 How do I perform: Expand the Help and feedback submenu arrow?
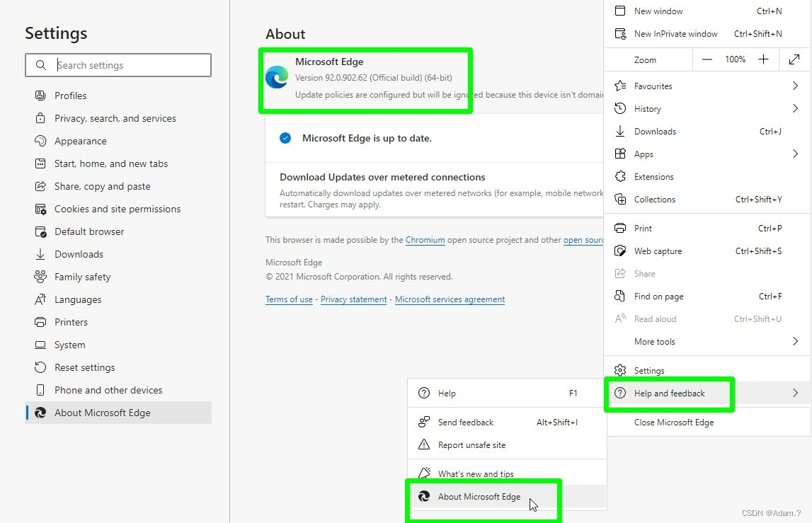[796, 393]
